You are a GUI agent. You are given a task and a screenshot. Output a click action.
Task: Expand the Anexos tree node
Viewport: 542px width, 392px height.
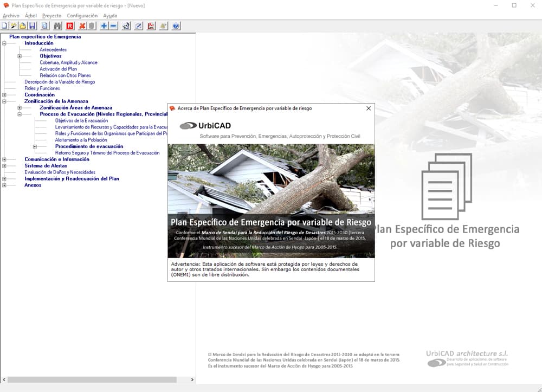coord(4,185)
